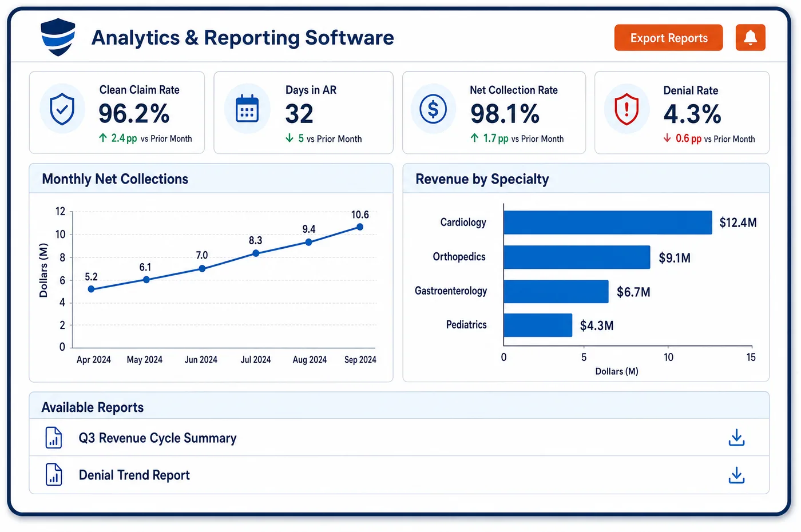Click the May 2024 data point at 6.1
Image resolution: width=801 pixels, height=532 pixels.
[x=146, y=280]
